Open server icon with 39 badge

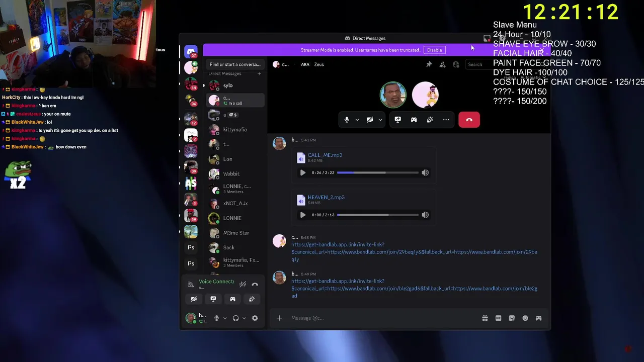coord(191,167)
